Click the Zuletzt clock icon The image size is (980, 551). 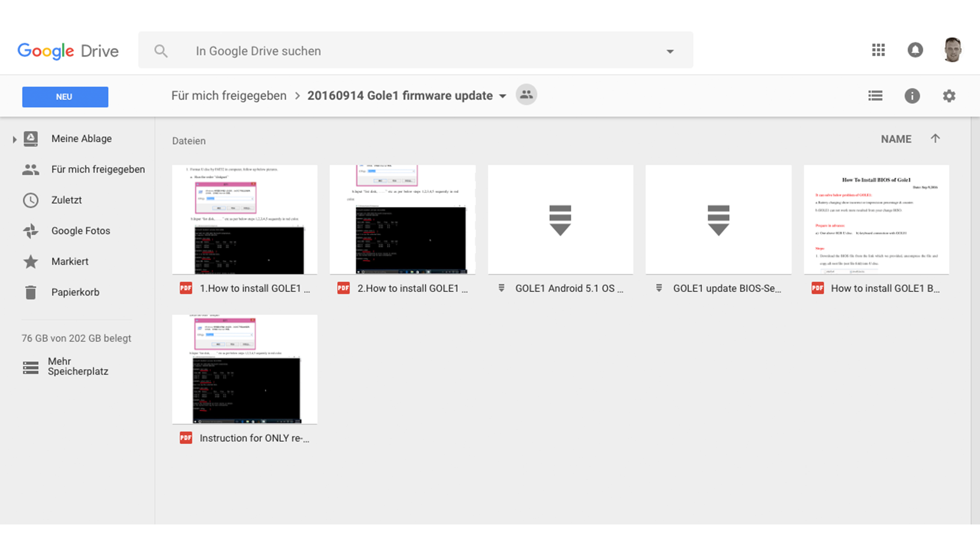point(31,200)
